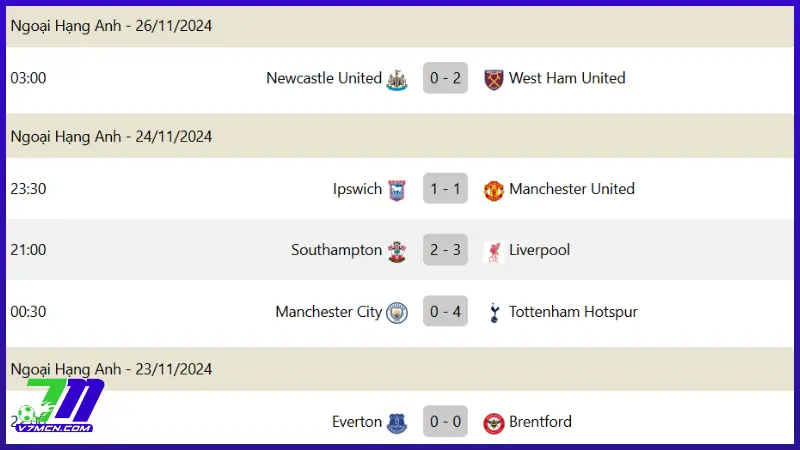The image size is (800, 450).
Task: Click the Liverpool club crest
Action: point(493,251)
